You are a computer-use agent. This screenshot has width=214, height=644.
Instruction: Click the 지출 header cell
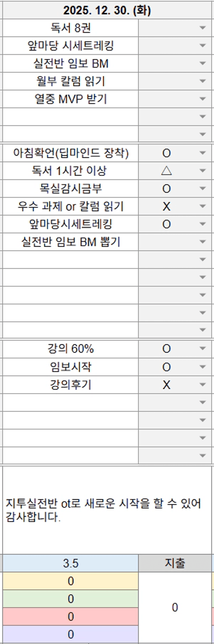(175, 563)
